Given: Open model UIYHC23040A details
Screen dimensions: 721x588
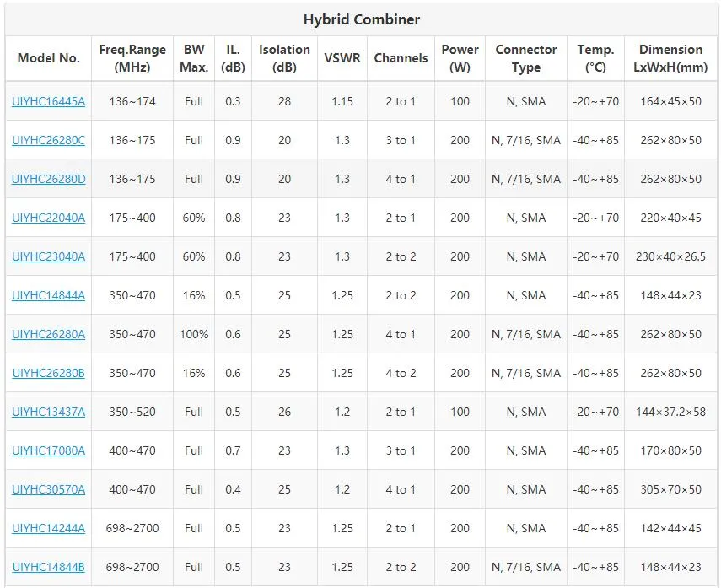Looking at the screenshot, I should click(48, 256).
